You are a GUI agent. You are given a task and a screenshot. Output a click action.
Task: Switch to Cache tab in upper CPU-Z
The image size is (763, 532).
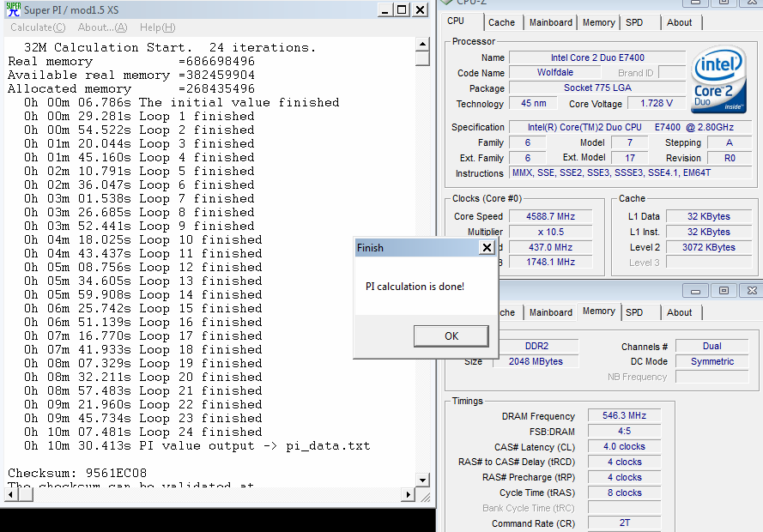coord(501,22)
